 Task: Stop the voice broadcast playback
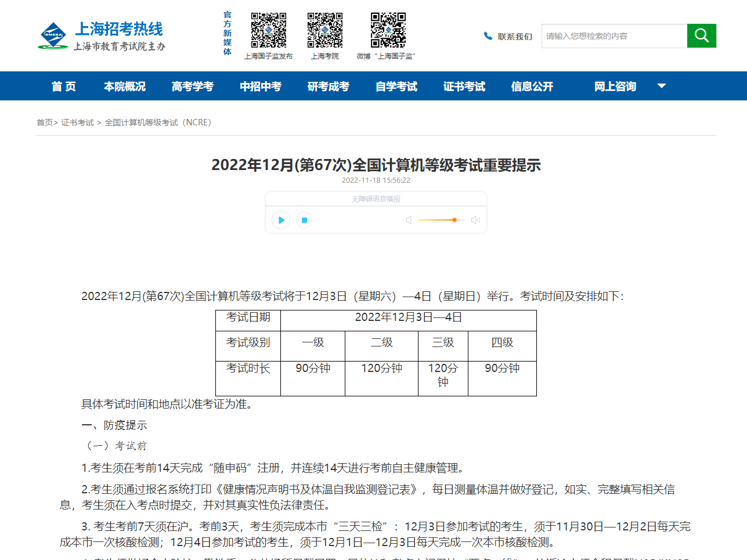[x=304, y=220]
